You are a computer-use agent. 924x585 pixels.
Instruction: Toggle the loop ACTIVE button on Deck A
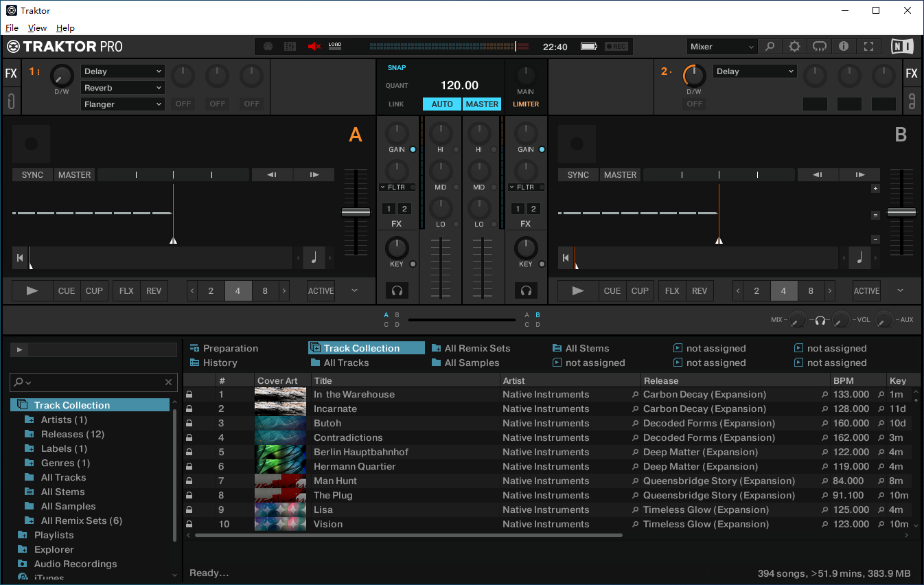(x=321, y=291)
